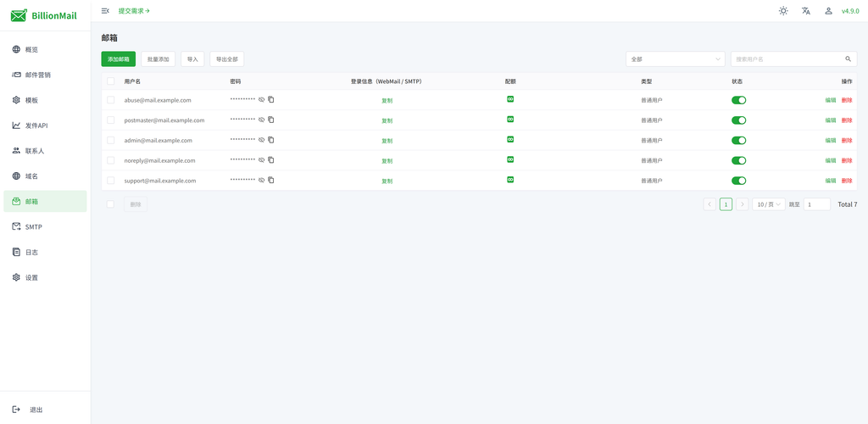Image resolution: width=868 pixels, height=424 pixels.
Task: Open 日志 in the sidebar
Action: coord(45,252)
